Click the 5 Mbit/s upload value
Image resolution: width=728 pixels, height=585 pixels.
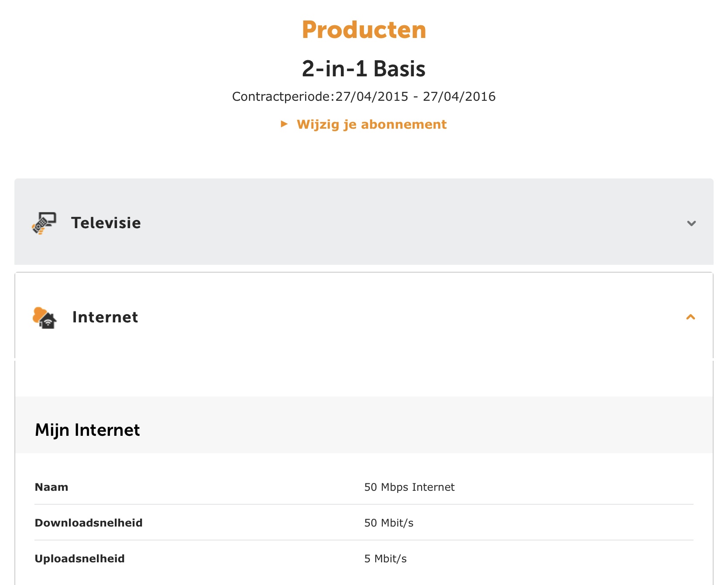point(385,559)
